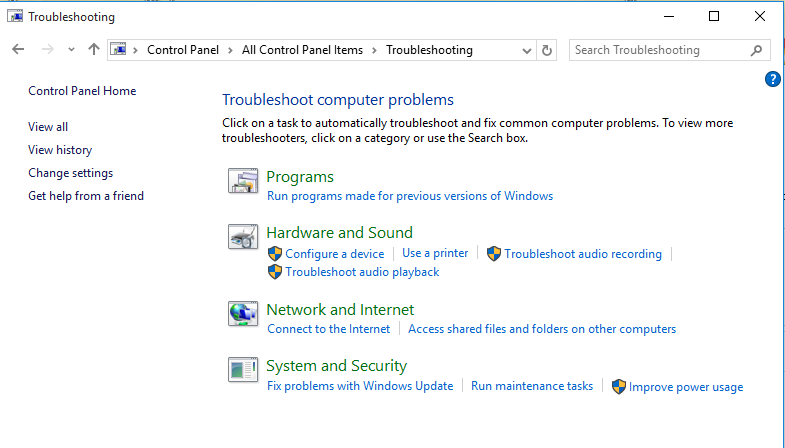This screenshot has height=448, width=785.
Task: Click shield icon beside Configure a device
Action: point(275,254)
